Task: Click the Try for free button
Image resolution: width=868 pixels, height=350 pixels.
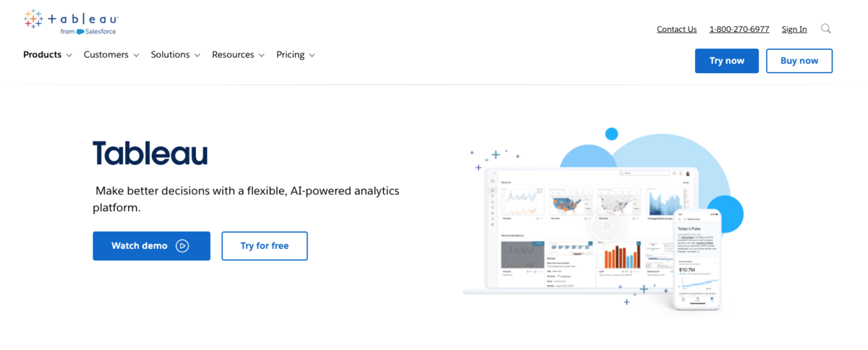Action: 264,246
